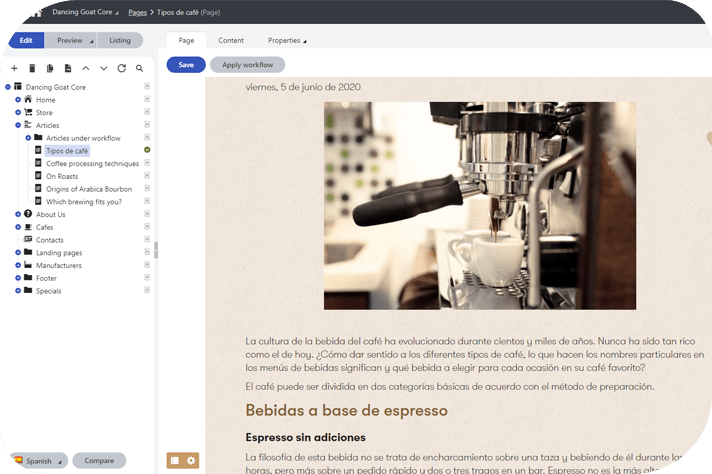Click the status icon next to Store row
The height and width of the screenshot is (474, 712).
click(x=147, y=112)
